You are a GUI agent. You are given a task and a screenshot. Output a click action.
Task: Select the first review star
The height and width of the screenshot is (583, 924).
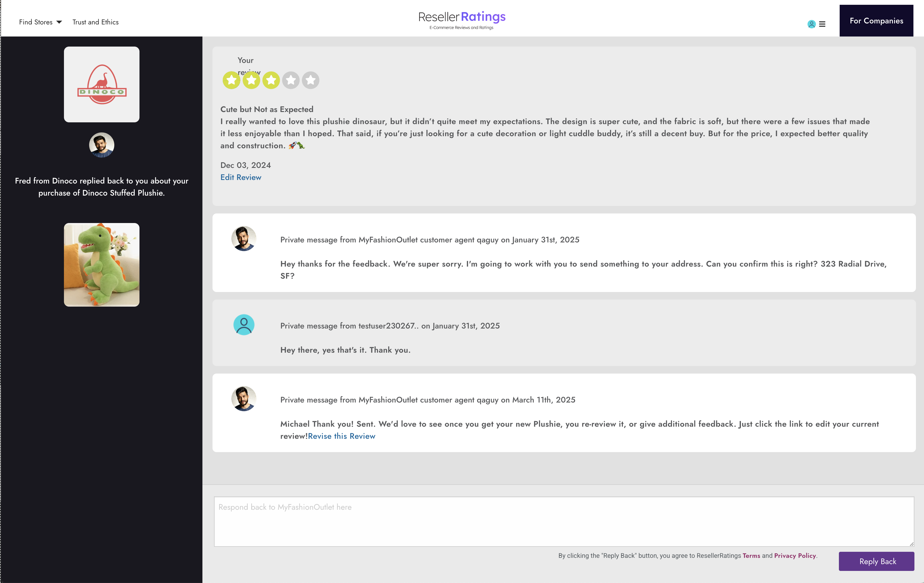point(231,80)
